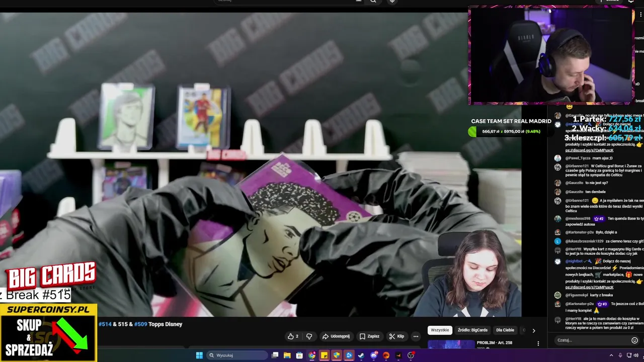Screen dimensions: 644x362
Task: Click the Supercoinsy.pl Skup & Sprzedaż banner
Action: pos(48,332)
